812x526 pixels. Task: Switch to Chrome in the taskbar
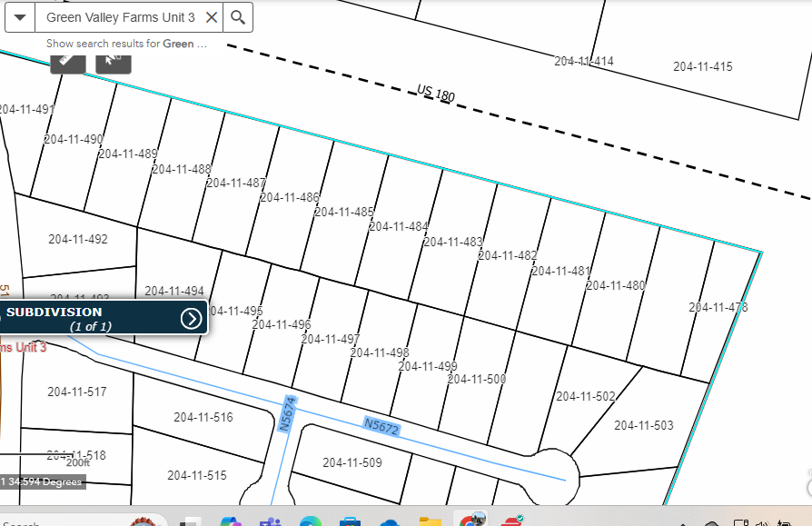point(470,521)
